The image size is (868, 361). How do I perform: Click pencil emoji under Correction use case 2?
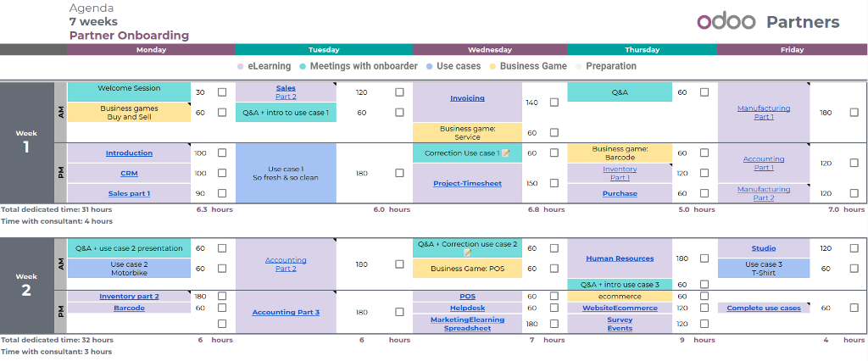467,253
